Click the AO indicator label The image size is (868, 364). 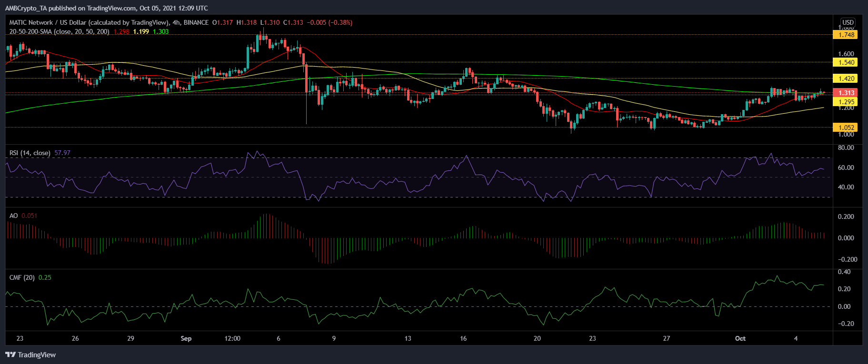point(14,216)
